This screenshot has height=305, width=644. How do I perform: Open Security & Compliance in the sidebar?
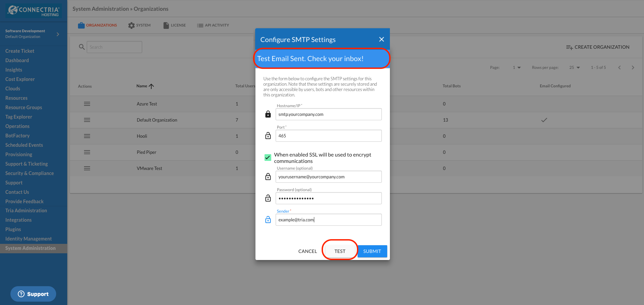[x=30, y=173]
